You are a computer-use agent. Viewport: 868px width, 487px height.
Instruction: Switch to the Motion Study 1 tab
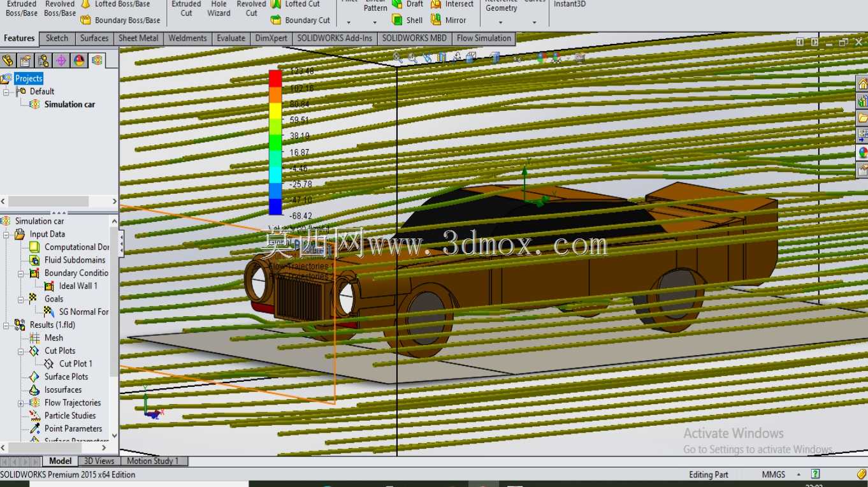(153, 461)
